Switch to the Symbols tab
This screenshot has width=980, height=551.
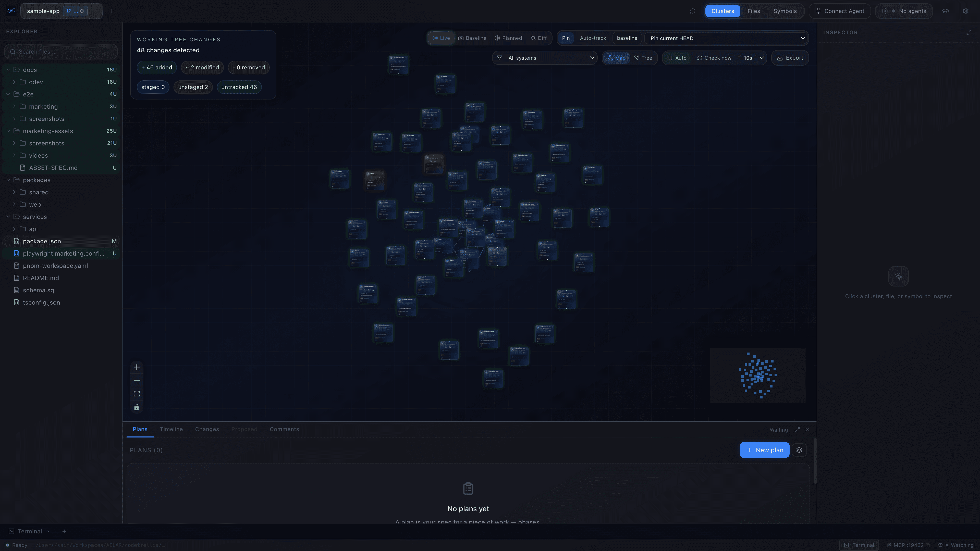coord(785,11)
